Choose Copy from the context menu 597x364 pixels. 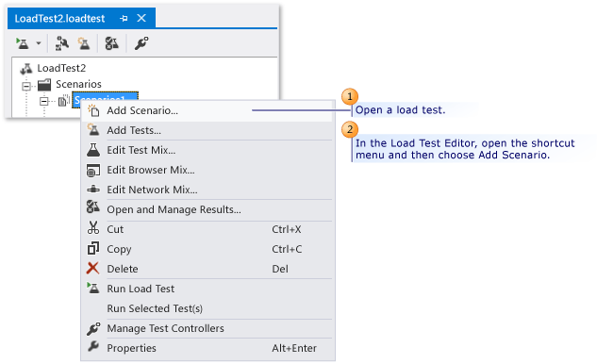207,249
